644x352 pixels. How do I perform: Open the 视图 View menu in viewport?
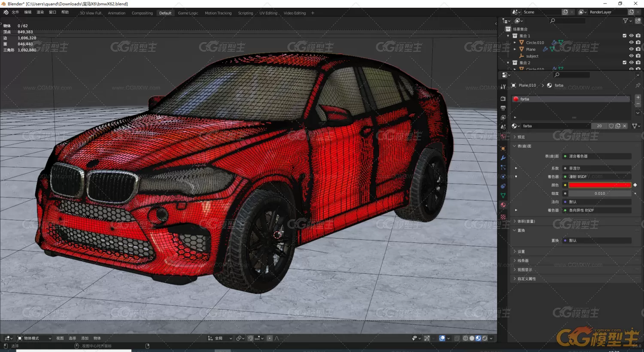(60, 338)
